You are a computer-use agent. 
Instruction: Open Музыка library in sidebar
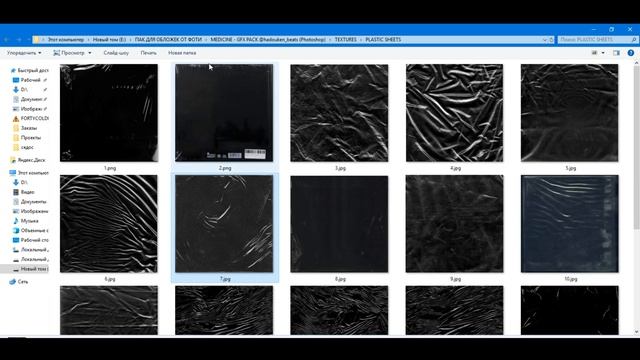(x=26, y=221)
